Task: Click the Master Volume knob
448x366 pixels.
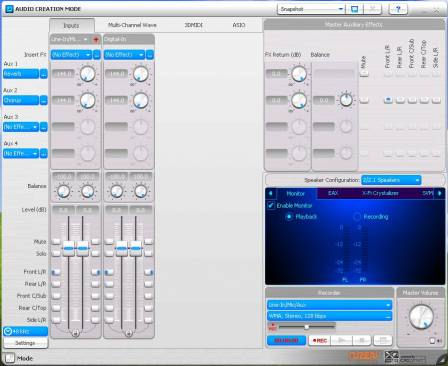Action: 421,317
